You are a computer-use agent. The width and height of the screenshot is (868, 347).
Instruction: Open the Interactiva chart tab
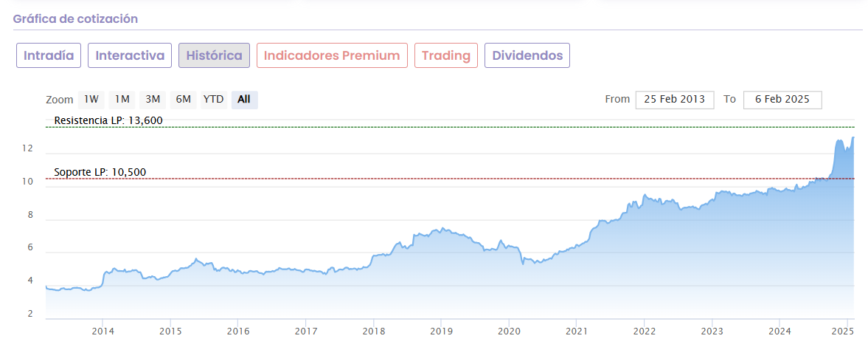point(130,55)
